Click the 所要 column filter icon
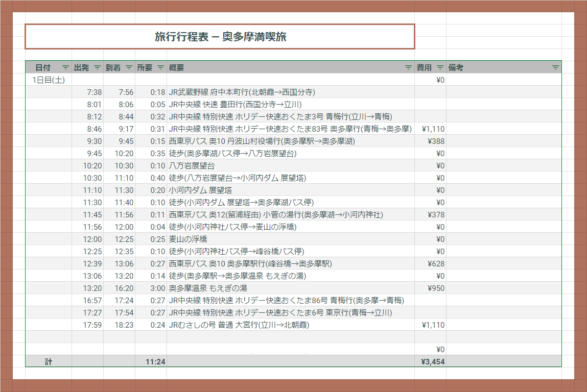The height and width of the screenshot is (392, 587). pyautogui.click(x=160, y=67)
